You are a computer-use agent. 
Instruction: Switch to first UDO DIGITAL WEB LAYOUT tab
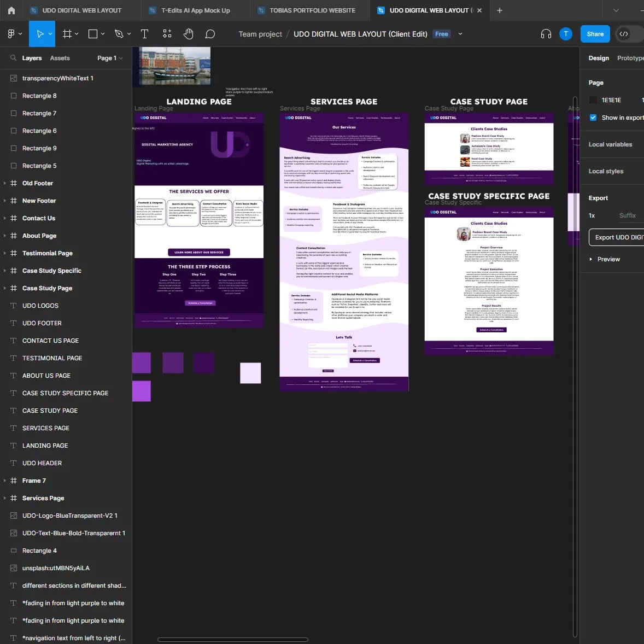click(81, 10)
